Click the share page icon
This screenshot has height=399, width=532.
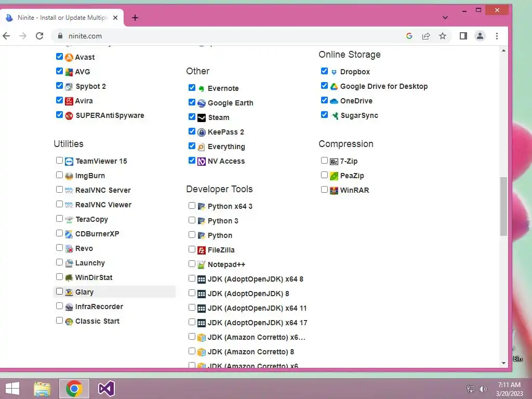click(426, 36)
